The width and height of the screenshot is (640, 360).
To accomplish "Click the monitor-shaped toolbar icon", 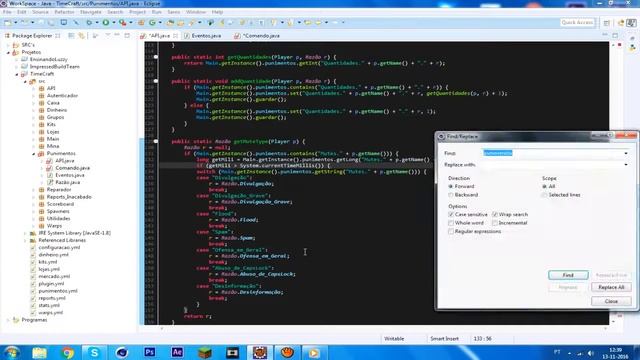I will click(x=64, y=22).
